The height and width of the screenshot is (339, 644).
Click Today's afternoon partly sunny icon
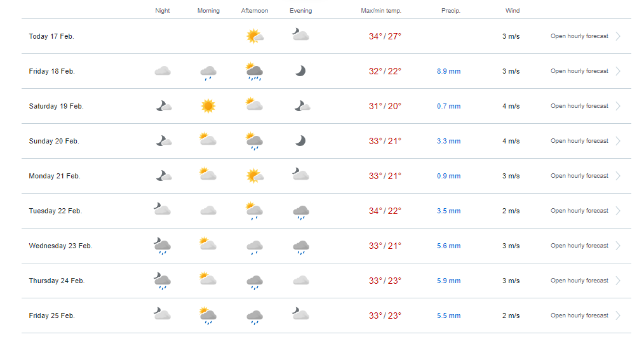255,36
